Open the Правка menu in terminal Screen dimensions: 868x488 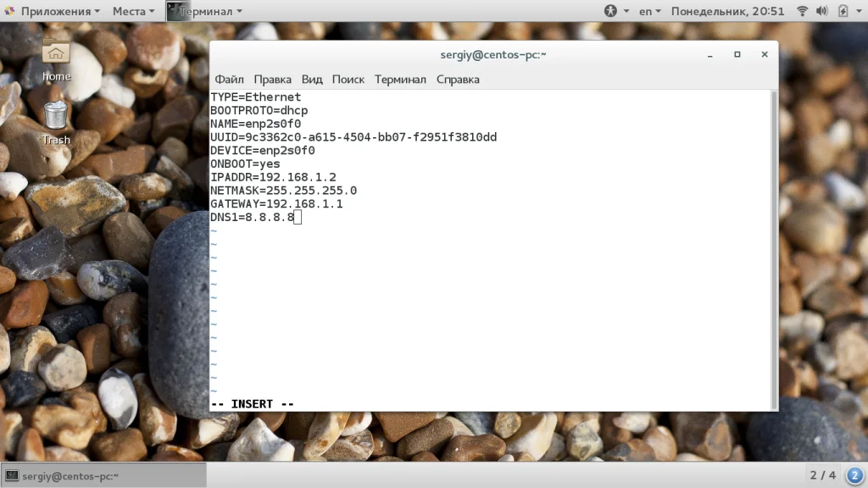[272, 80]
